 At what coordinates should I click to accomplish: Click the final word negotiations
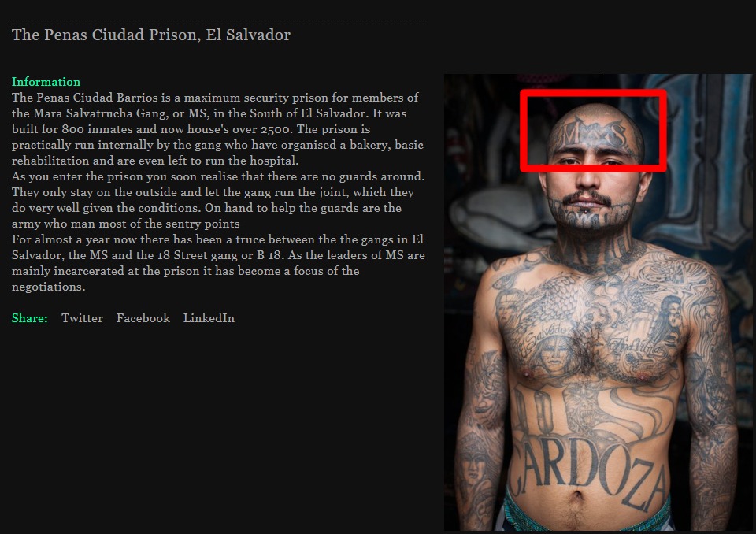48,287
